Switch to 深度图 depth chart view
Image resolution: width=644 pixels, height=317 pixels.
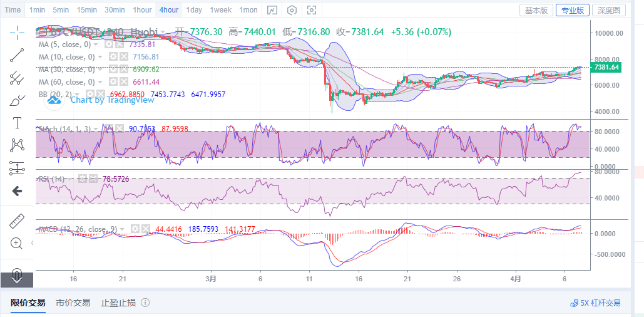(608, 10)
